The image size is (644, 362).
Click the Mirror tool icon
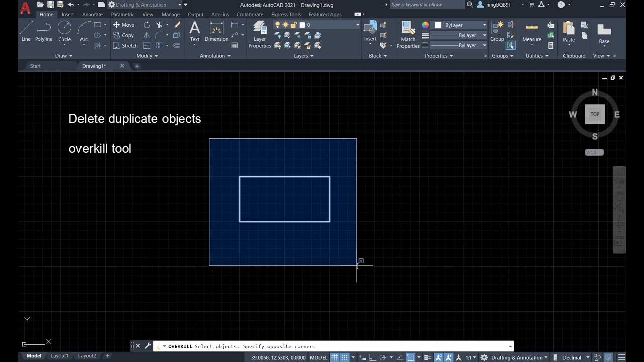pyautogui.click(x=147, y=35)
